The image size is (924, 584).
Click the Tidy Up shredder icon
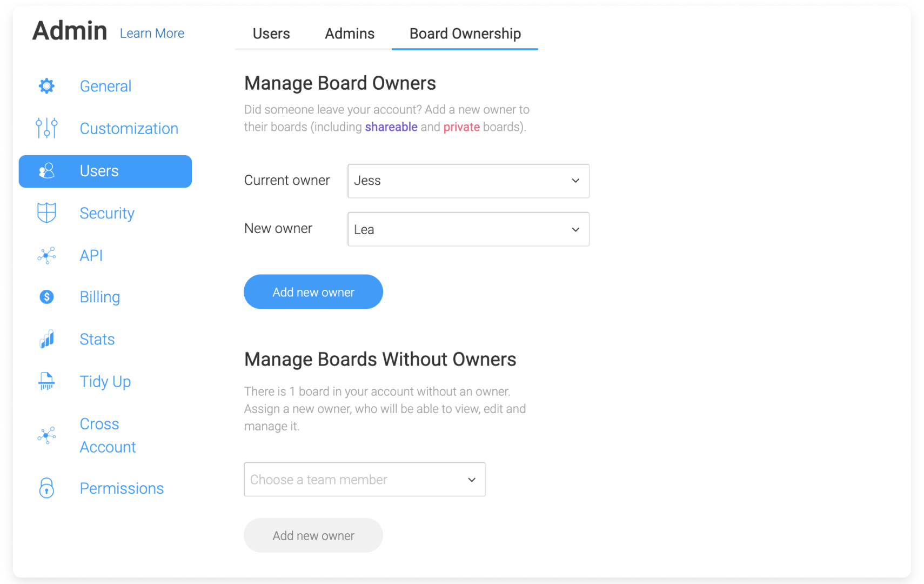point(46,381)
